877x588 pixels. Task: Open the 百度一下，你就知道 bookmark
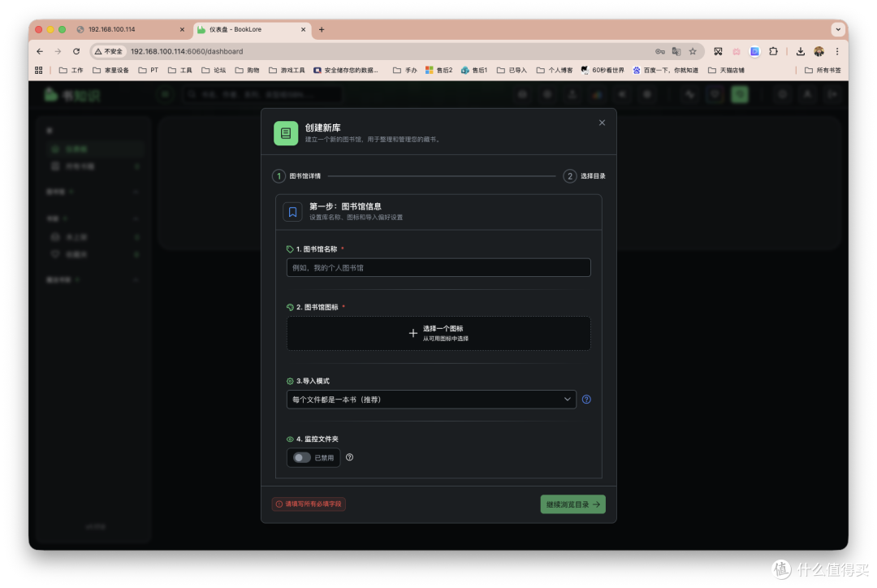pos(666,71)
